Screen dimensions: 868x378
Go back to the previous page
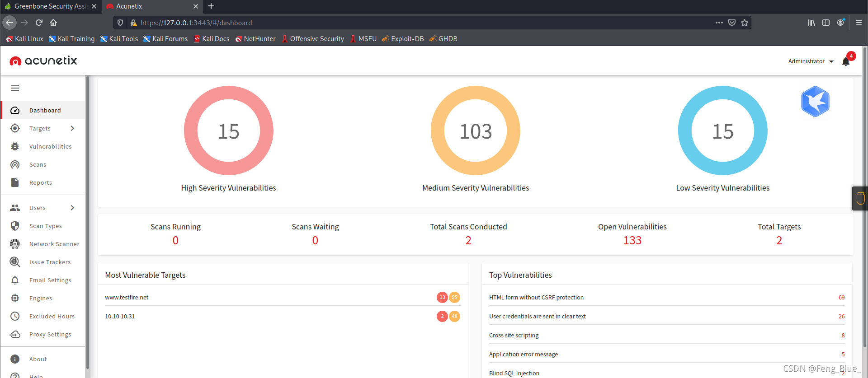pos(9,23)
